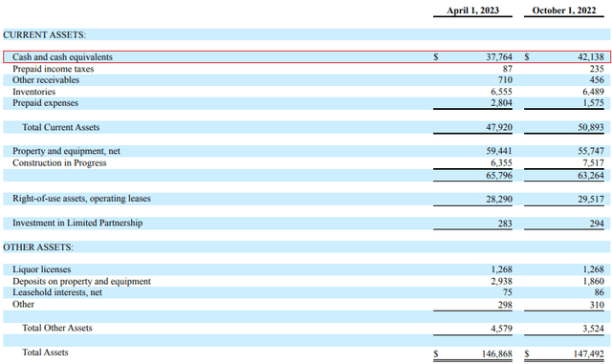Click the 87 prepaid income taxes value
The width and height of the screenshot is (612, 364).
[x=508, y=69]
